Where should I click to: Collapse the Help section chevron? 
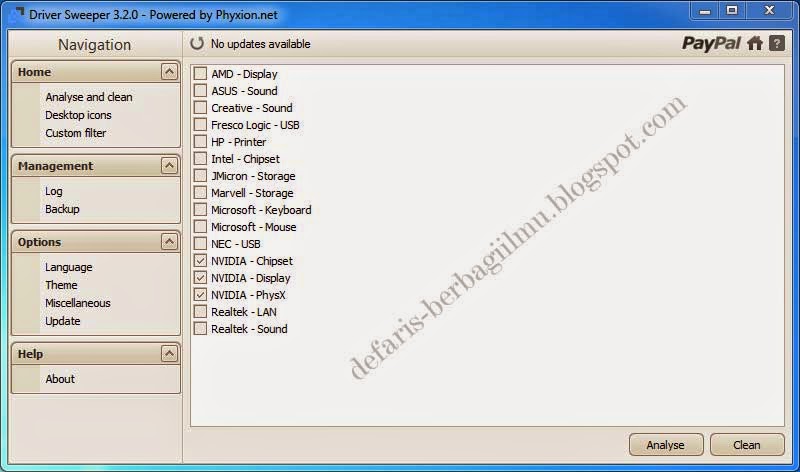pyautogui.click(x=169, y=354)
